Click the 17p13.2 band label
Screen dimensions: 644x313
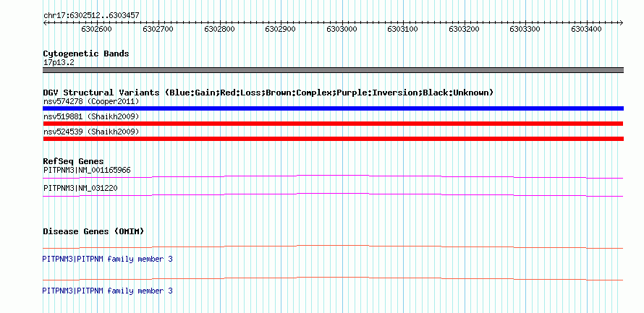click(x=59, y=63)
